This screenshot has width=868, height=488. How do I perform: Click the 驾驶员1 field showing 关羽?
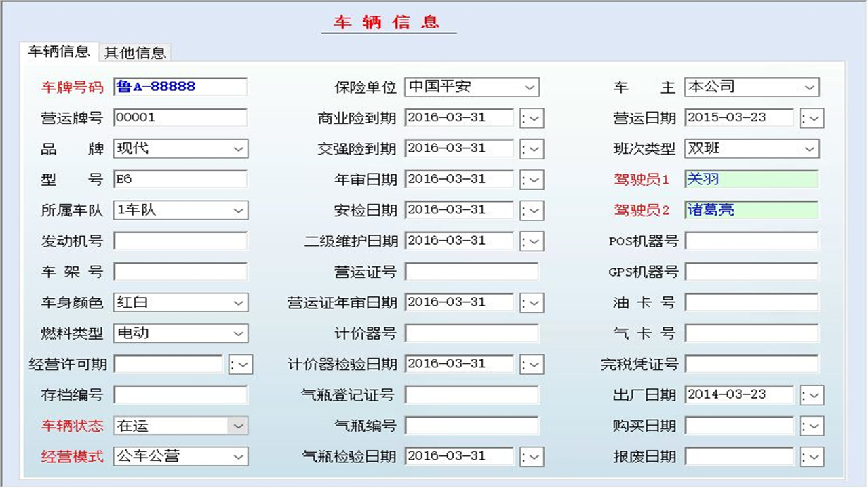pos(751,179)
